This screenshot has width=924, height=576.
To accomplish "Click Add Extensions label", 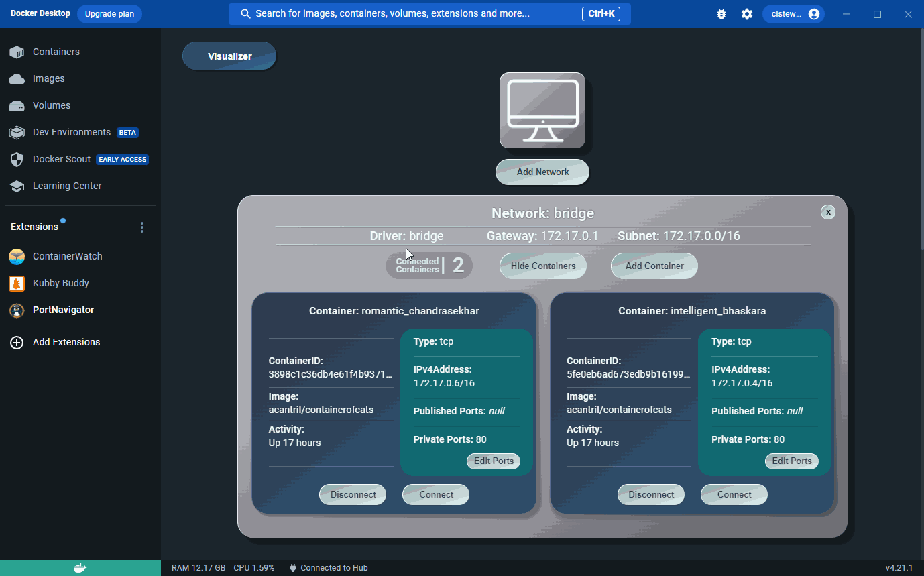I will [x=66, y=342].
